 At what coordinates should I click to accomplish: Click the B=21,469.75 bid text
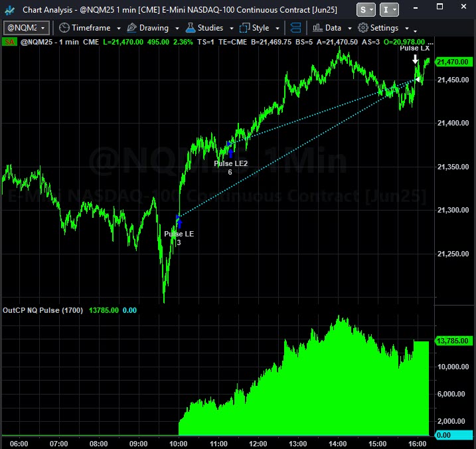[x=271, y=42]
